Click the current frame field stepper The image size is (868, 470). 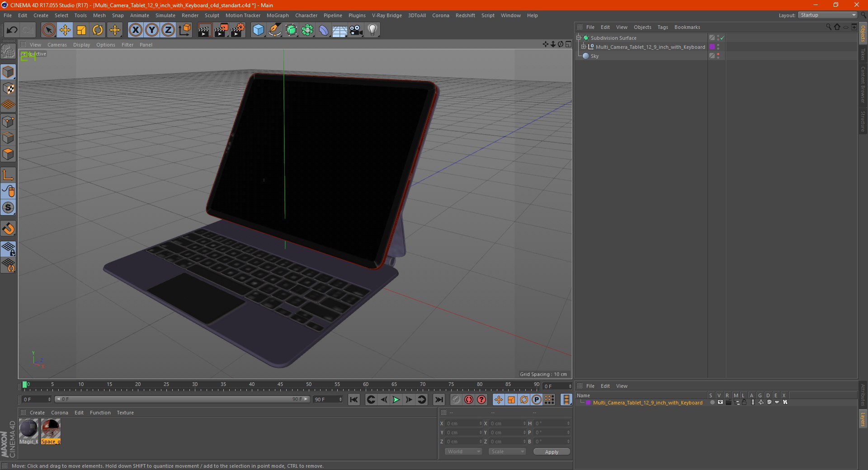570,386
